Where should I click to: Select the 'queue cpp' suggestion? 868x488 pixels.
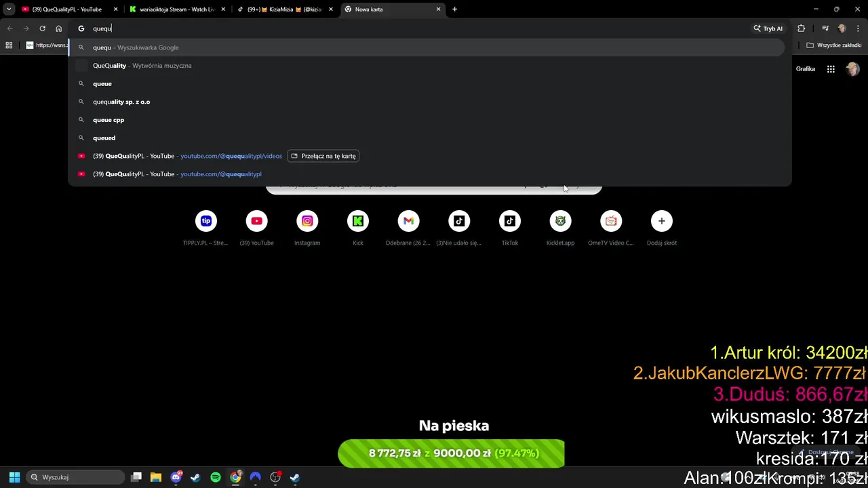427,120
